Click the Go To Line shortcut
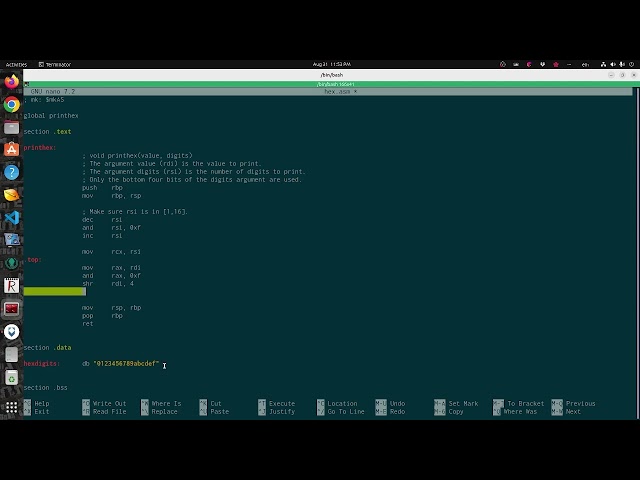This screenshot has width=640, height=480. [x=341, y=411]
